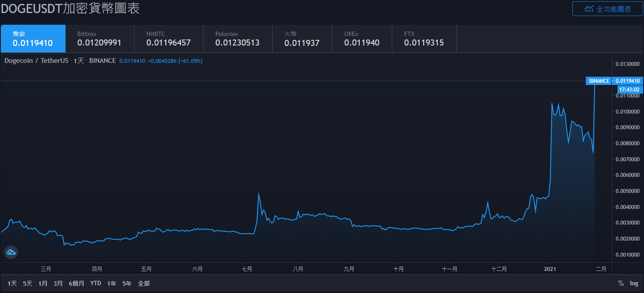This screenshot has height=293, width=644.
Task: Toggle the log scale mode
Action: 634,283
